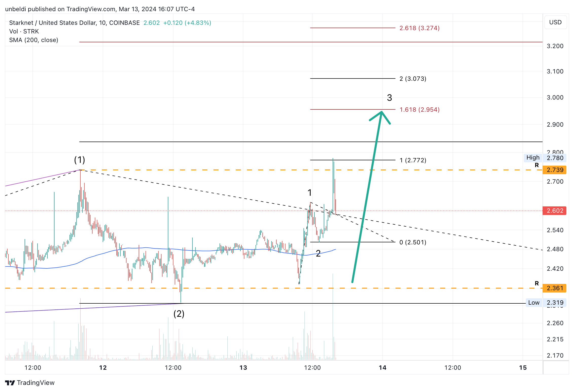
Task: Click the 1.618 (2.954) Fibonacci label
Action: coord(419,110)
